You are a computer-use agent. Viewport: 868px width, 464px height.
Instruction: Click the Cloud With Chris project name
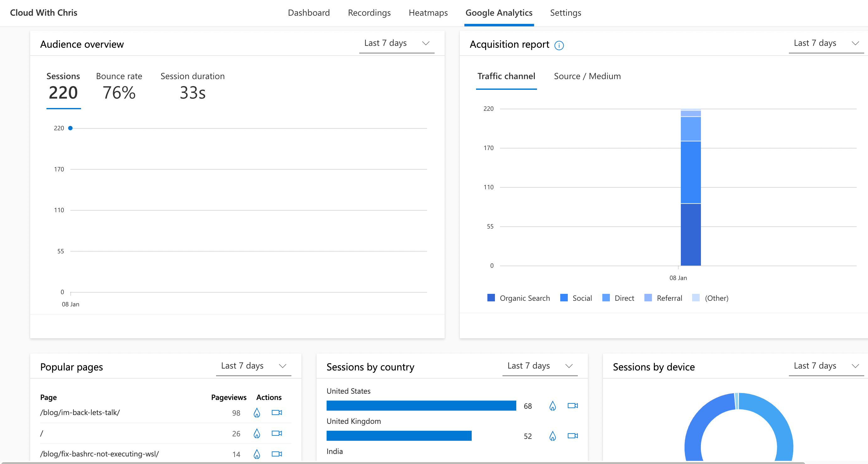[43, 13]
